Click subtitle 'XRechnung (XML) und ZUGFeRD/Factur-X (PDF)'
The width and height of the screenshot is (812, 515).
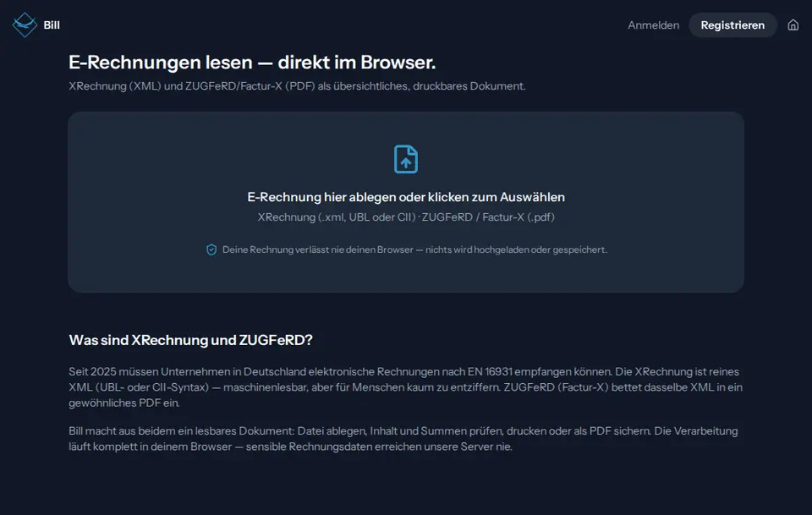point(297,86)
